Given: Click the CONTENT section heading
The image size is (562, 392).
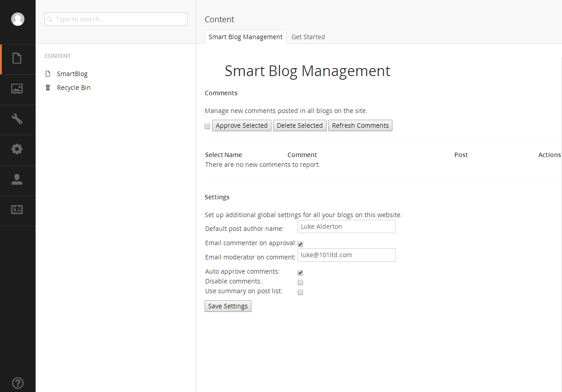Looking at the screenshot, I should (x=58, y=56).
